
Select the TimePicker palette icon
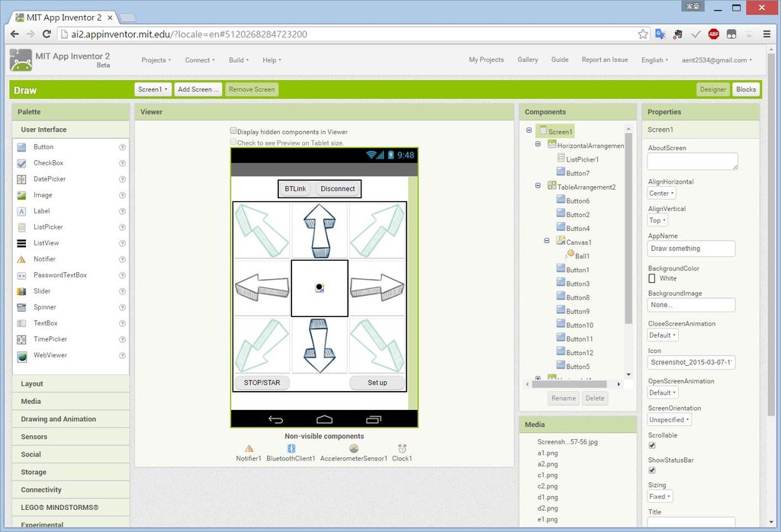tap(21, 339)
